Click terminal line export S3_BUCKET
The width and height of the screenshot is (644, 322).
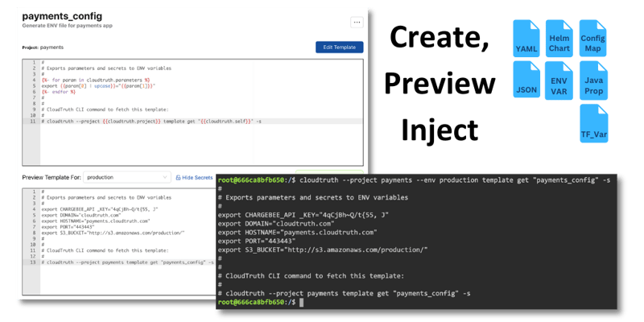point(323,250)
